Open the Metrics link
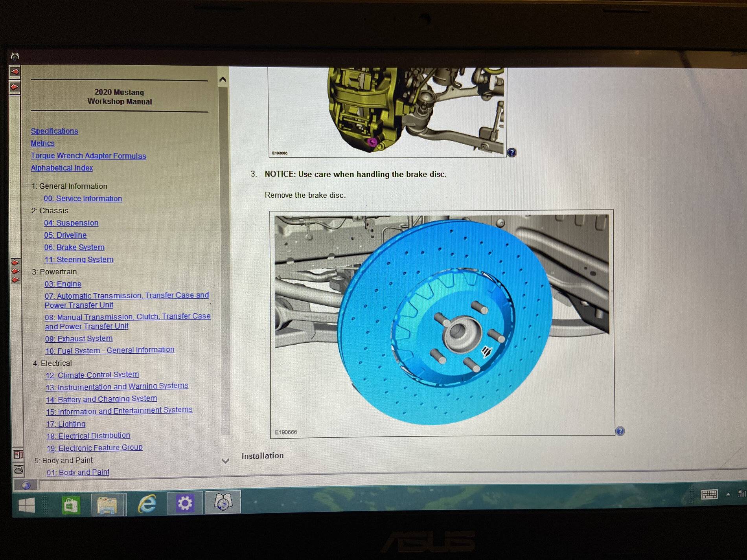The width and height of the screenshot is (747, 560). click(x=42, y=143)
